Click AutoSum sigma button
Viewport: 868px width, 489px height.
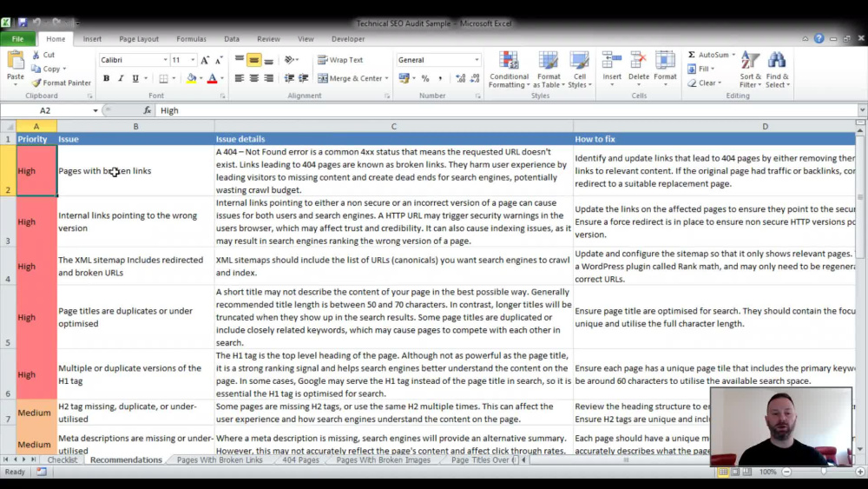tap(708, 55)
